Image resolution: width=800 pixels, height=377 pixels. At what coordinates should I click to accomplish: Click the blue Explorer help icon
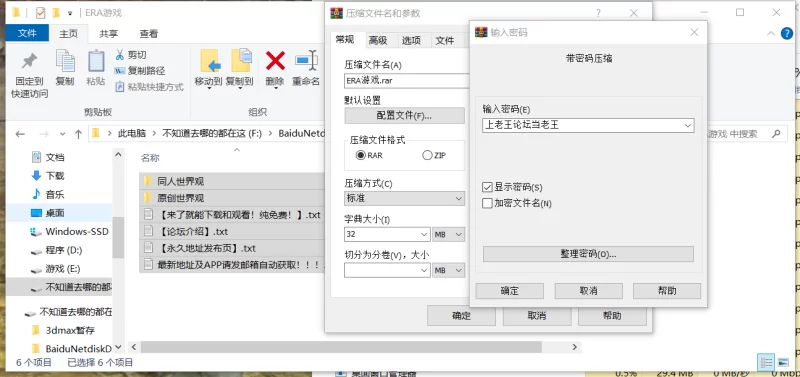(787, 34)
